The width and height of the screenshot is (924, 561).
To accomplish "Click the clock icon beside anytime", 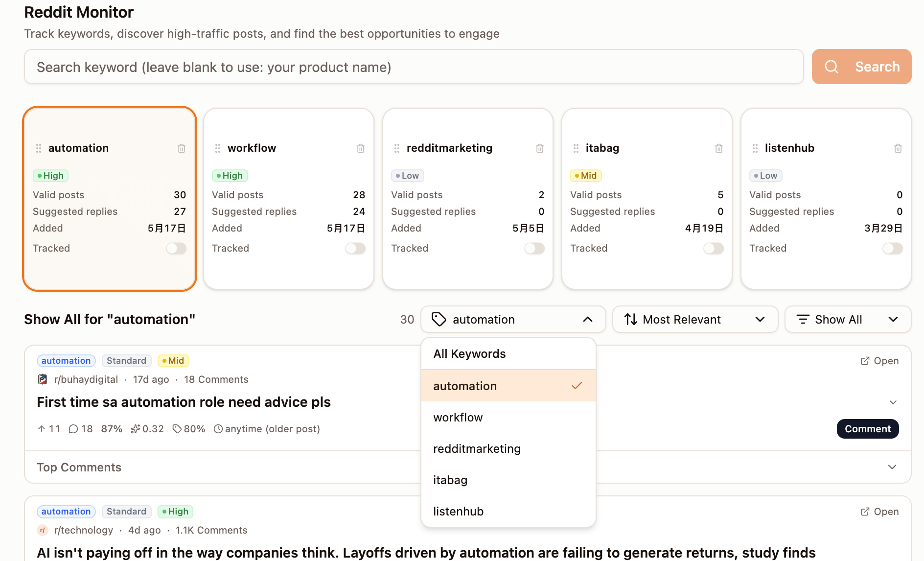I will coord(218,429).
